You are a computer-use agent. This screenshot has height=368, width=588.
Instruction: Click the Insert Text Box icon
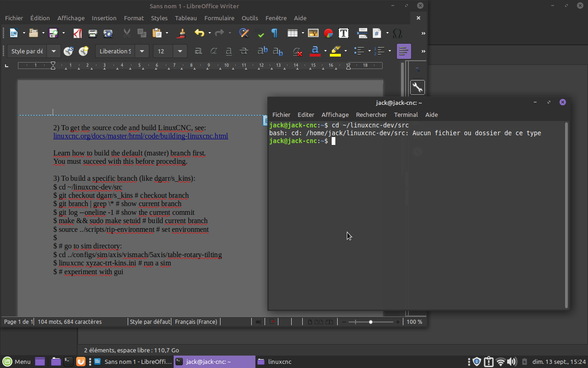[343, 33]
